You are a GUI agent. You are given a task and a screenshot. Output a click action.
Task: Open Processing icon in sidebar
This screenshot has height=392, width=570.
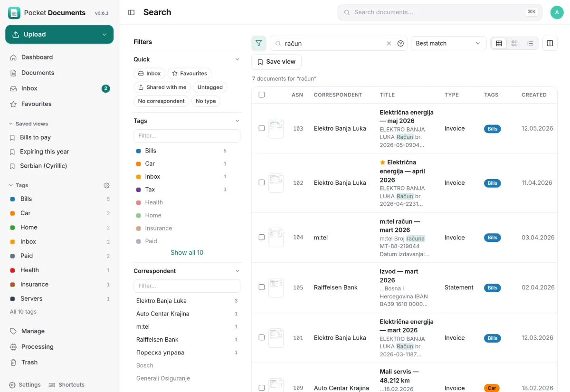click(13, 347)
